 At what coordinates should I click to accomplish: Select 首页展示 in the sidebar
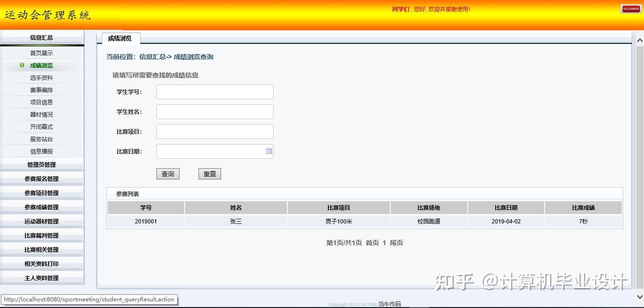pos(43,53)
